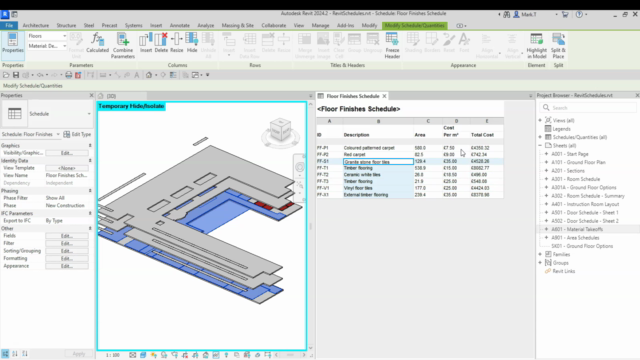The width and height of the screenshot is (640, 360).
Task: Open the Material: De... parameter dropdown
Action: [47, 46]
